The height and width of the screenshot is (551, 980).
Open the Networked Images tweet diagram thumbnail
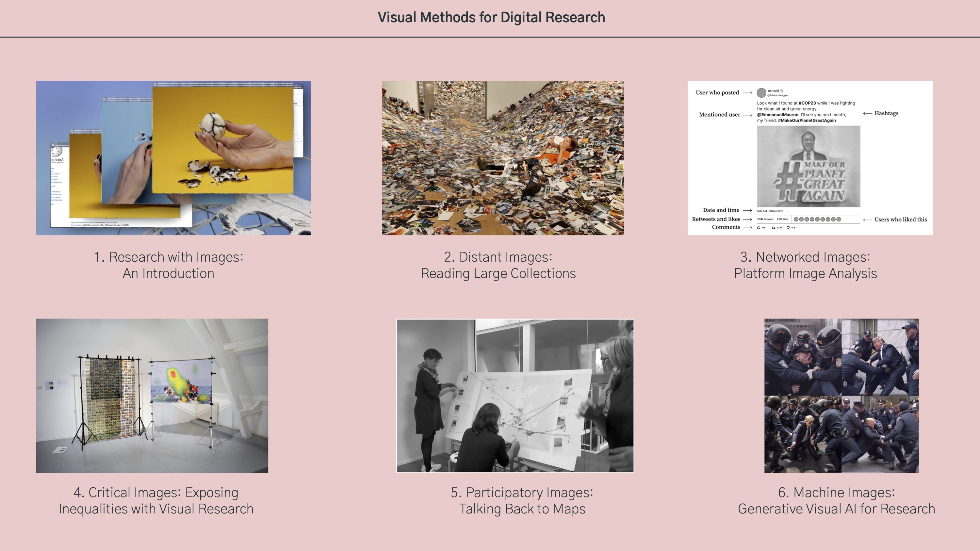click(810, 158)
